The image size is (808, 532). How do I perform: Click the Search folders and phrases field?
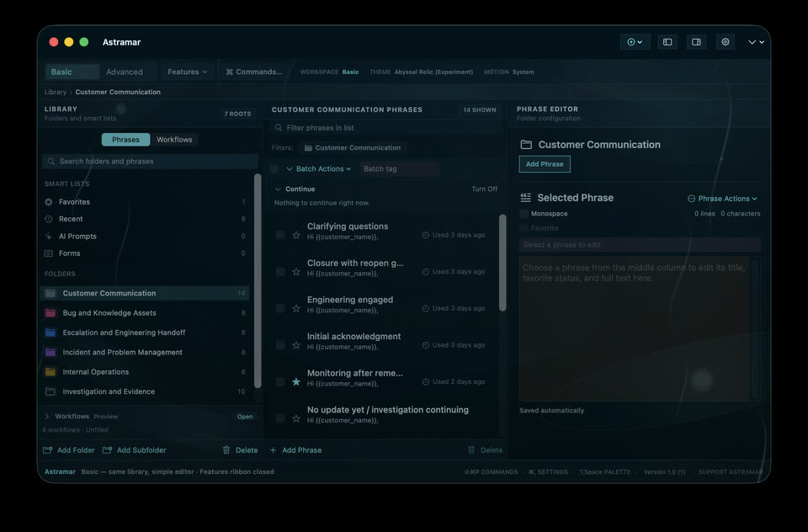click(x=150, y=162)
